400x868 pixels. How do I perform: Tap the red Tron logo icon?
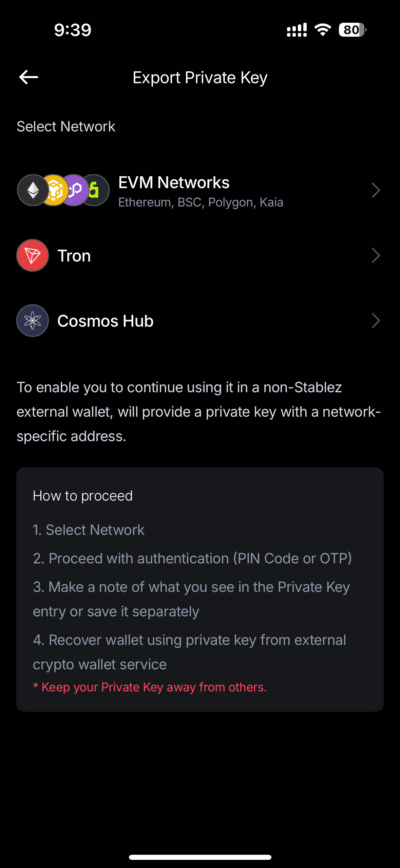33,255
